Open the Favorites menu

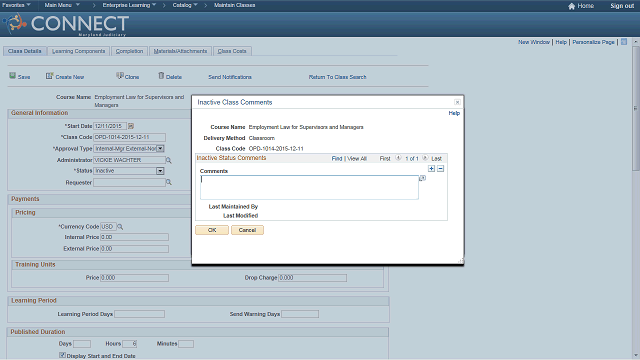(x=16, y=5)
